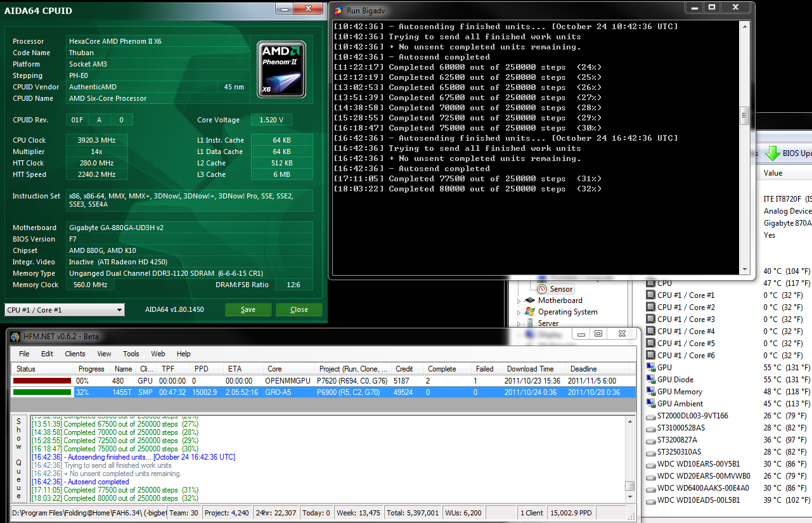This screenshot has height=523, width=812.
Task: Click the Run Bigadv console window icon
Action: coord(338,11)
